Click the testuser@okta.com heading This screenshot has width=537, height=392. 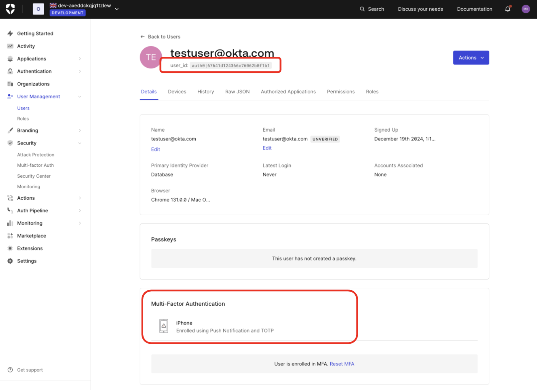click(x=222, y=53)
